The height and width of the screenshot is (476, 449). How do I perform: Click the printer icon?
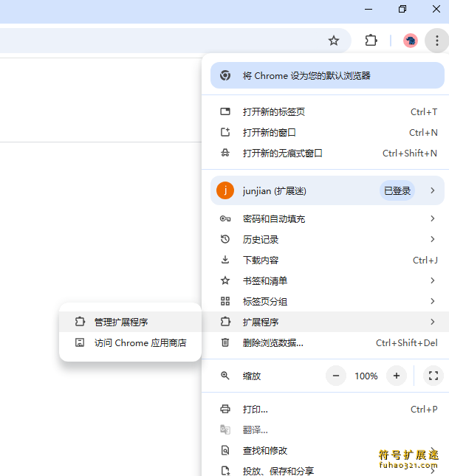[225, 409]
